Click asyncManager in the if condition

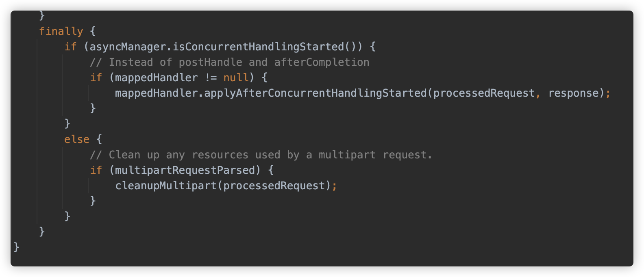128,47
